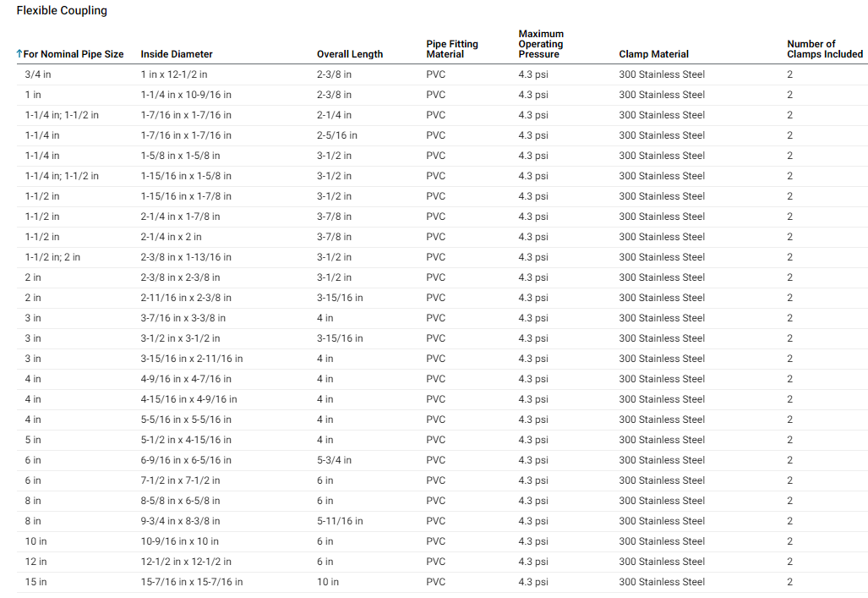Click the For Nominal Pipe Size header text
Image resolution: width=868 pixels, height=598 pixels.
coord(74,54)
